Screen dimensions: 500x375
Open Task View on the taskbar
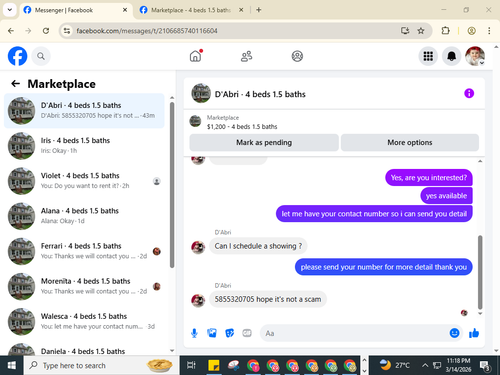(x=191, y=366)
